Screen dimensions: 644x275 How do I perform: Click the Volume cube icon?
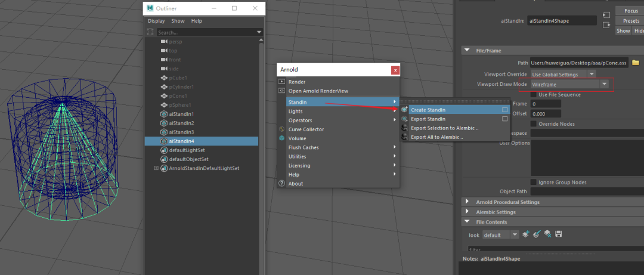click(x=281, y=138)
